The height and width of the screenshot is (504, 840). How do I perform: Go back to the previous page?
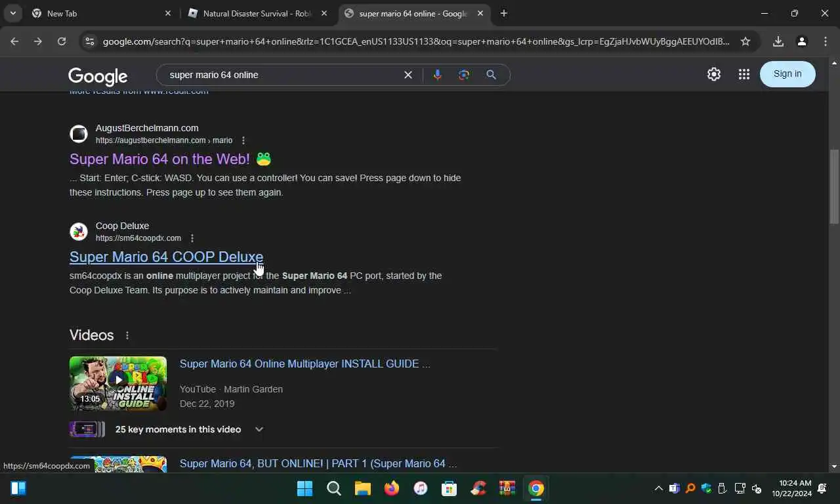click(14, 41)
